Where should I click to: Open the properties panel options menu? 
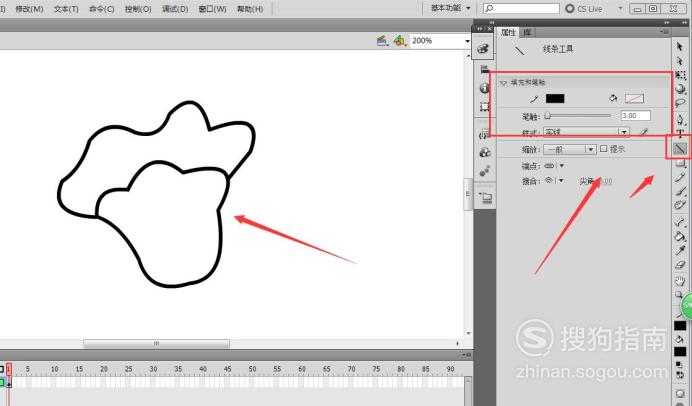(x=664, y=32)
